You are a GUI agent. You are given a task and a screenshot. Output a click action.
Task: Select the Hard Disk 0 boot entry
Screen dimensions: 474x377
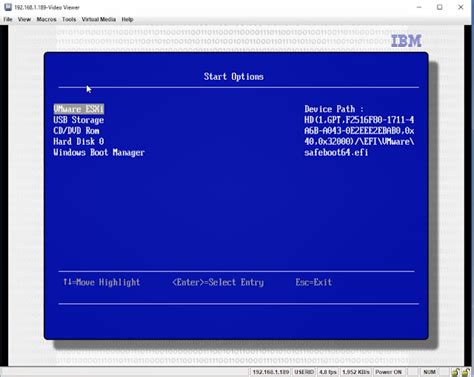pos(79,141)
